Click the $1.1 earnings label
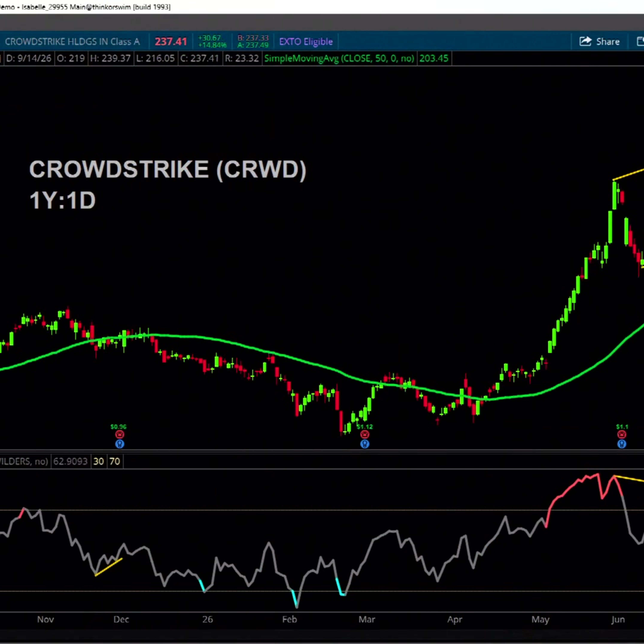This screenshot has height=644, width=644. pos(622,427)
